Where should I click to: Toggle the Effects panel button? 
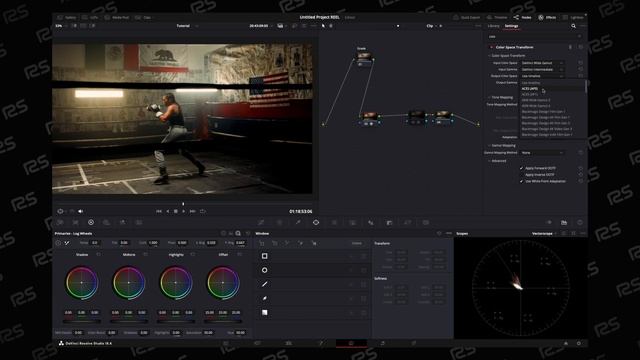coord(547,18)
